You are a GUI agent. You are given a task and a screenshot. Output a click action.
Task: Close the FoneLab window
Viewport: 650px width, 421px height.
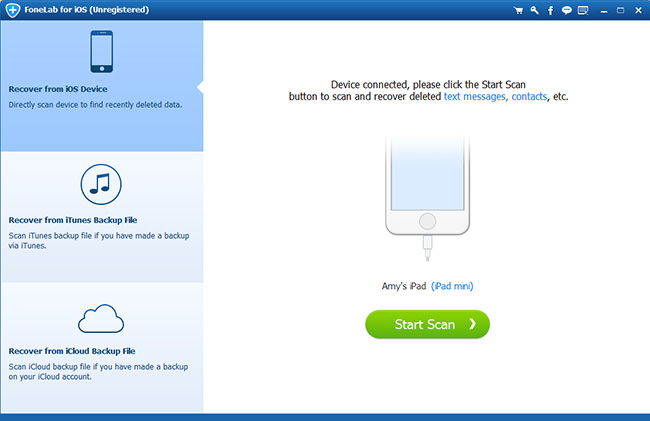click(x=638, y=10)
